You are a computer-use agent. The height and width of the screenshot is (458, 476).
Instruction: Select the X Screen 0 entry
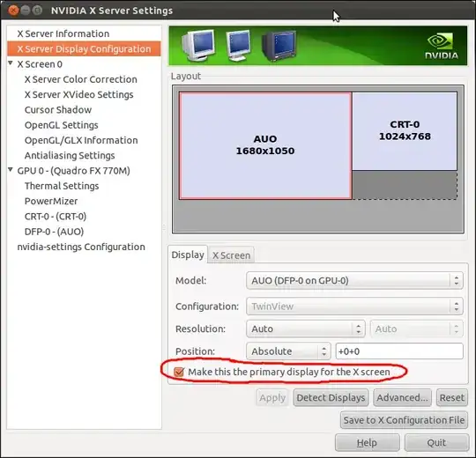click(x=40, y=64)
